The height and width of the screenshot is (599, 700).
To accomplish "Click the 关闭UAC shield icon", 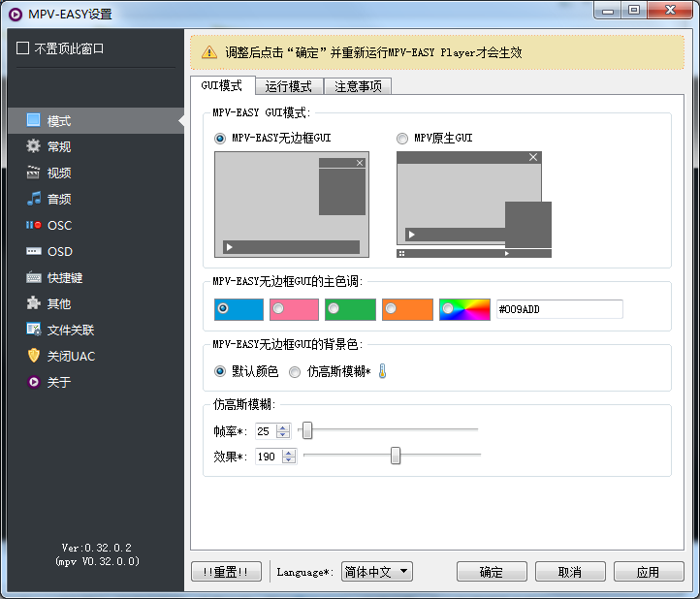I will (34, 356).
